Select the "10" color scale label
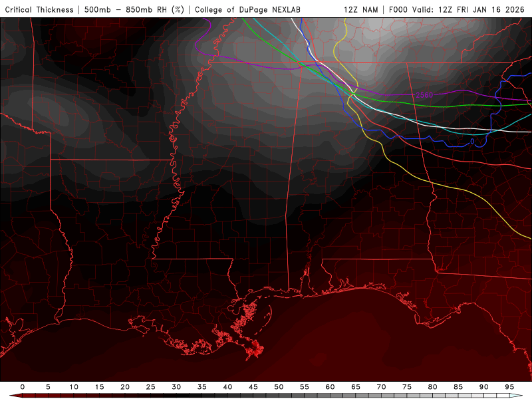This screenshot has height=399, width=532. tap(74, 387)
